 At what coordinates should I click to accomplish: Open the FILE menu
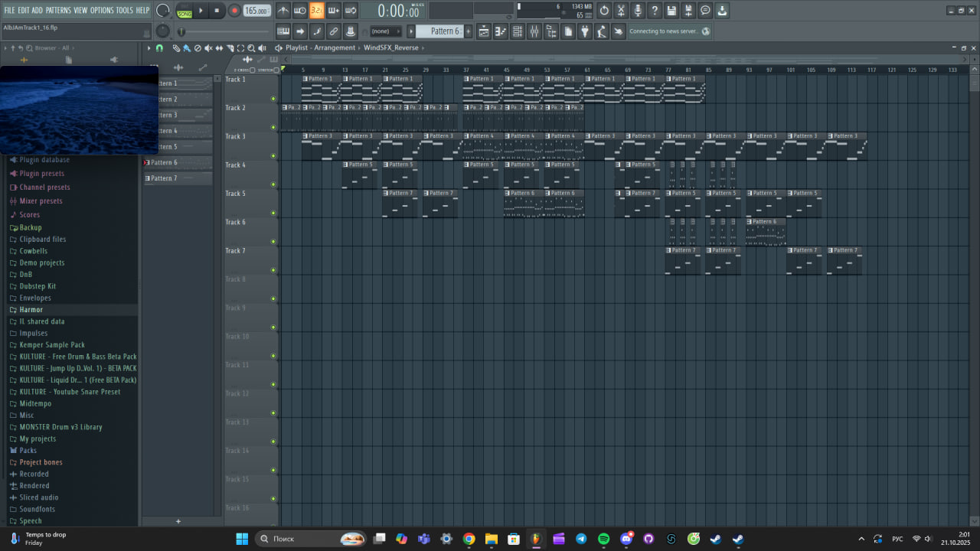click(x=9, y=10)
